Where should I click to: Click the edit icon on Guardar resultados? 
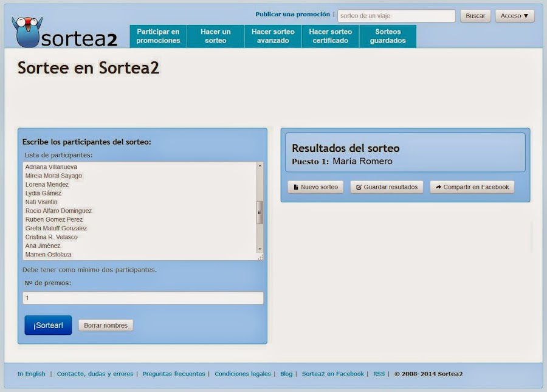(x=358, y=187)
